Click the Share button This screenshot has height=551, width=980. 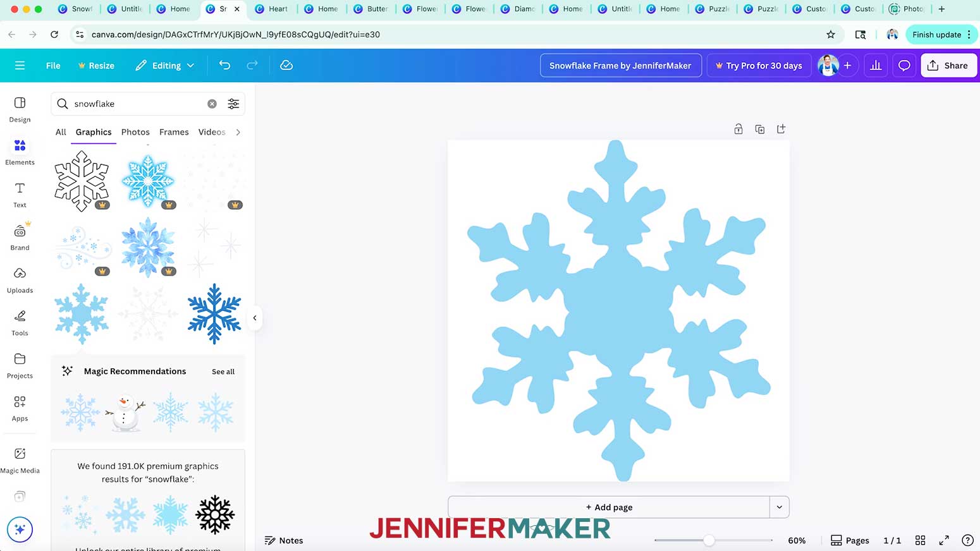click(x=949, y=65)
